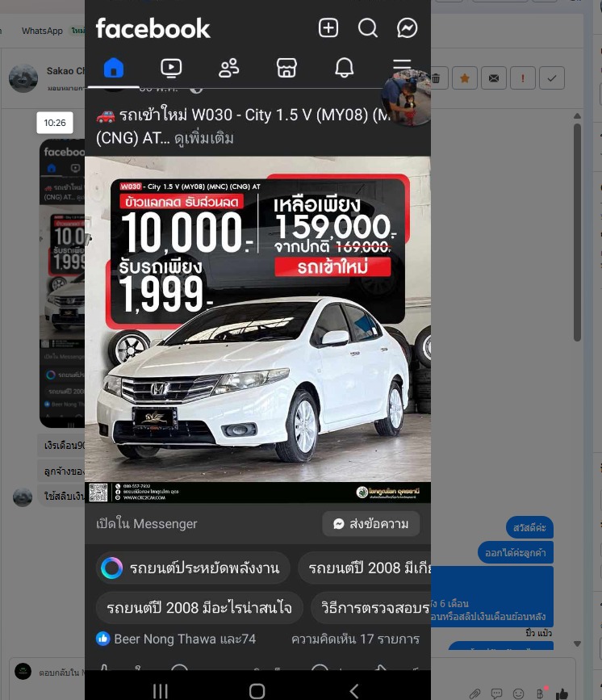Click the paperclip attachment icon
Image resolution: width=602 pixels, height=700 pixels.
pos(474,694)
